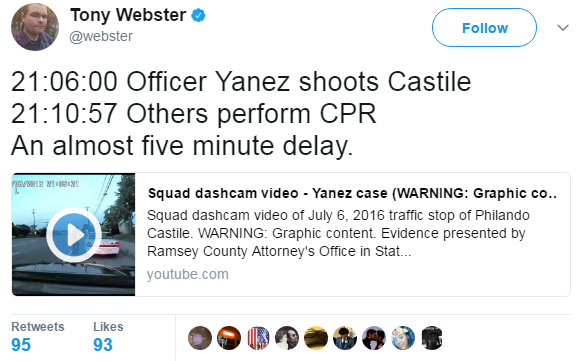Viewport: 580px width, 361px height.
Task: Open the dashcam video thumbnail
Action: [x=74, y=235]
